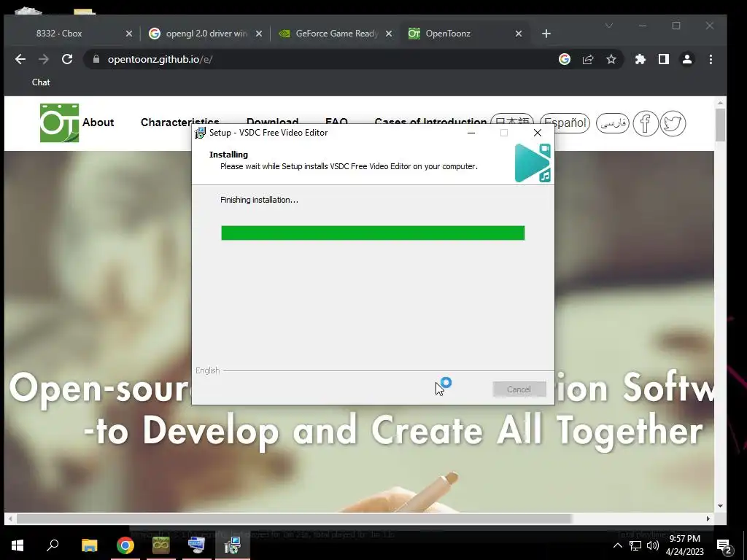Open the About page link
The width and height of the screenshot is (747, 560).
coord(98,122)
